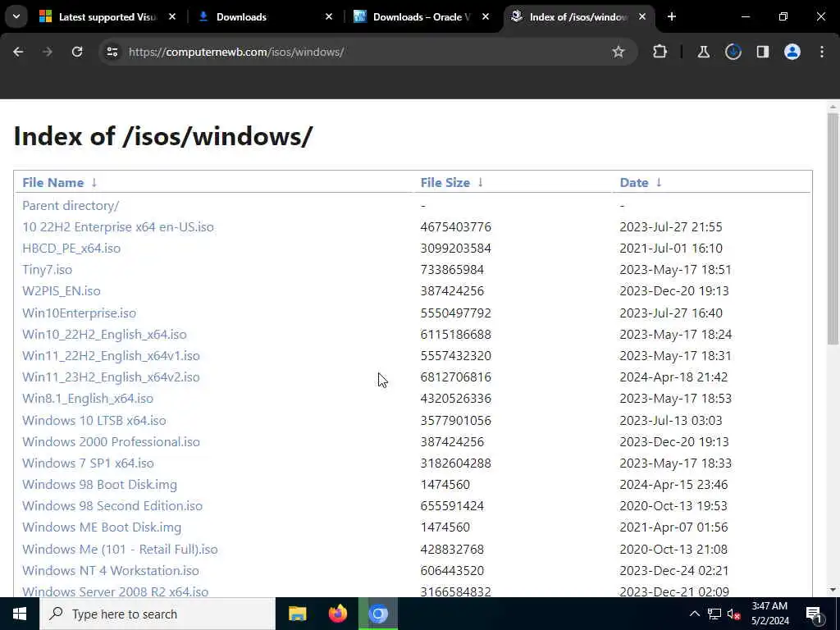Screen dimensions: 840x630
Task: Open File Explorer from taskbar
Action: point(297,614)
